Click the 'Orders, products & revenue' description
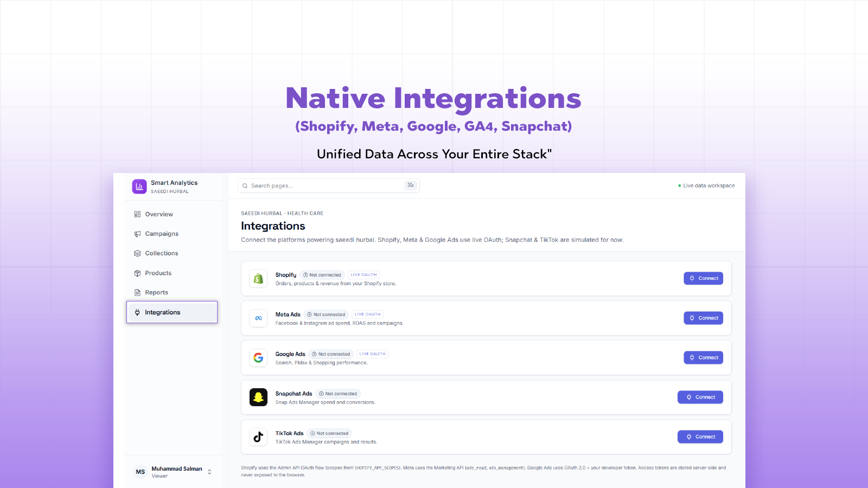 point(336,284)
